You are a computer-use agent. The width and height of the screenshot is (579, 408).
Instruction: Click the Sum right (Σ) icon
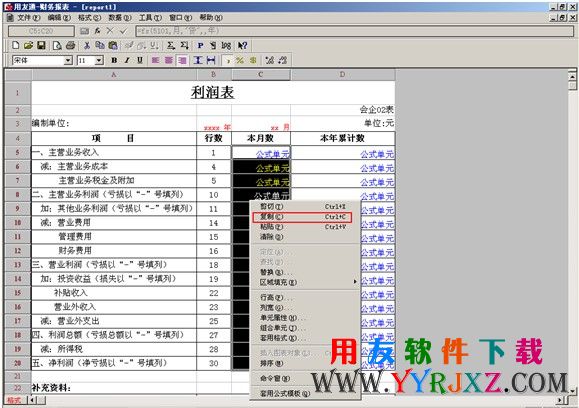point(170,45)
